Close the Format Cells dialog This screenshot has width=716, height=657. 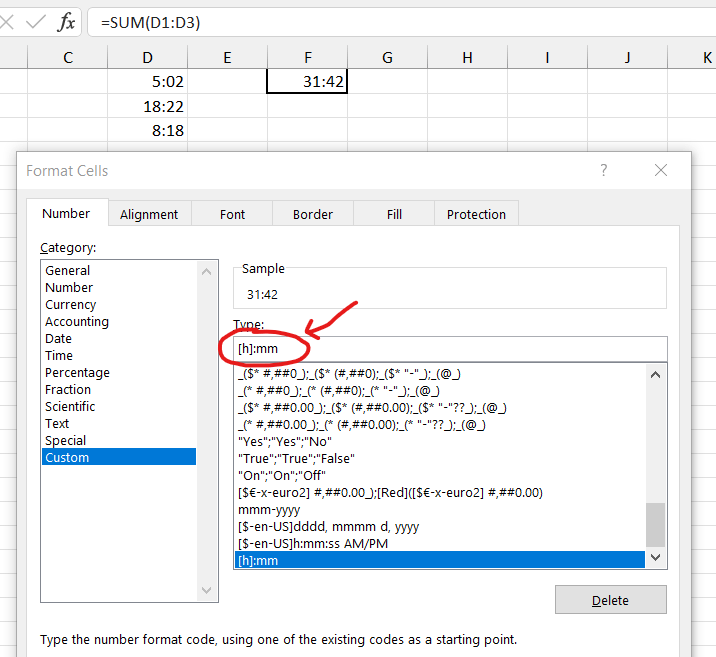click(x=661, y=170)
